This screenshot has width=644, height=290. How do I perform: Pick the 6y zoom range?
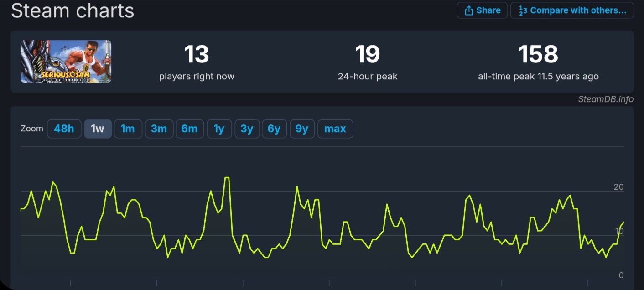(274, 129)
